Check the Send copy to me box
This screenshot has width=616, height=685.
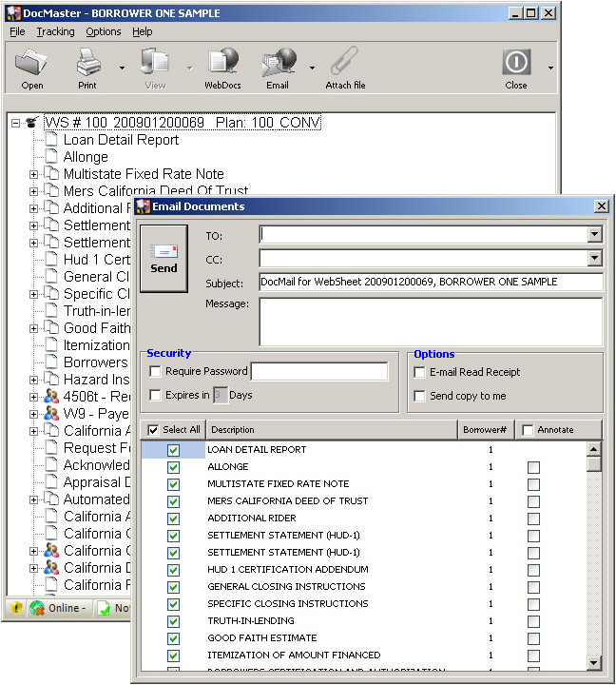point(419,396)
